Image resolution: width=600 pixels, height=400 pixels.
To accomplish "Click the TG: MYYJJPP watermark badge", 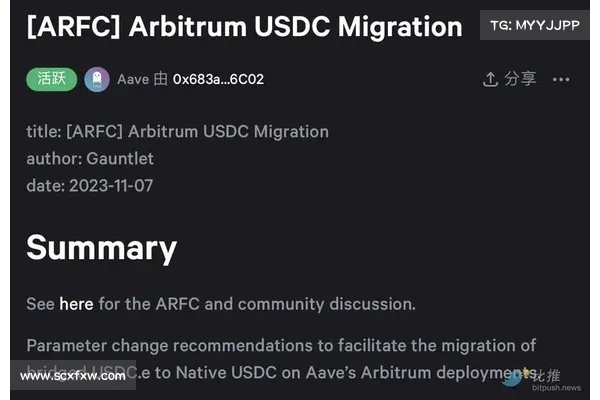I will tap(535, 25).
